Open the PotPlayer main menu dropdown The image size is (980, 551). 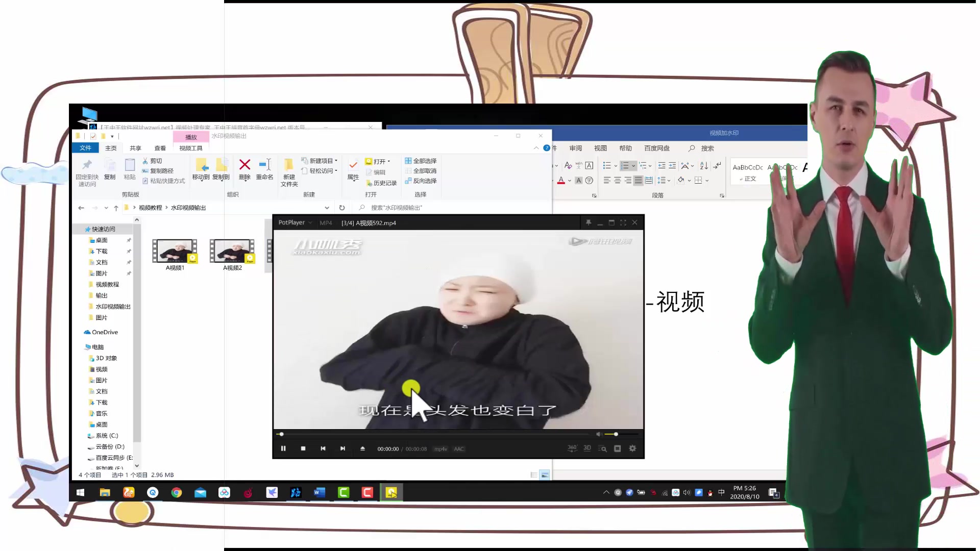click(295, 222)
